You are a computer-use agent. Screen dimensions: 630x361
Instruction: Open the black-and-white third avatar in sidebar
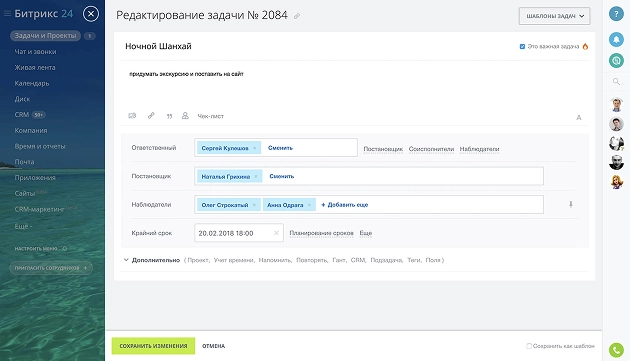[x=616, y=144]
